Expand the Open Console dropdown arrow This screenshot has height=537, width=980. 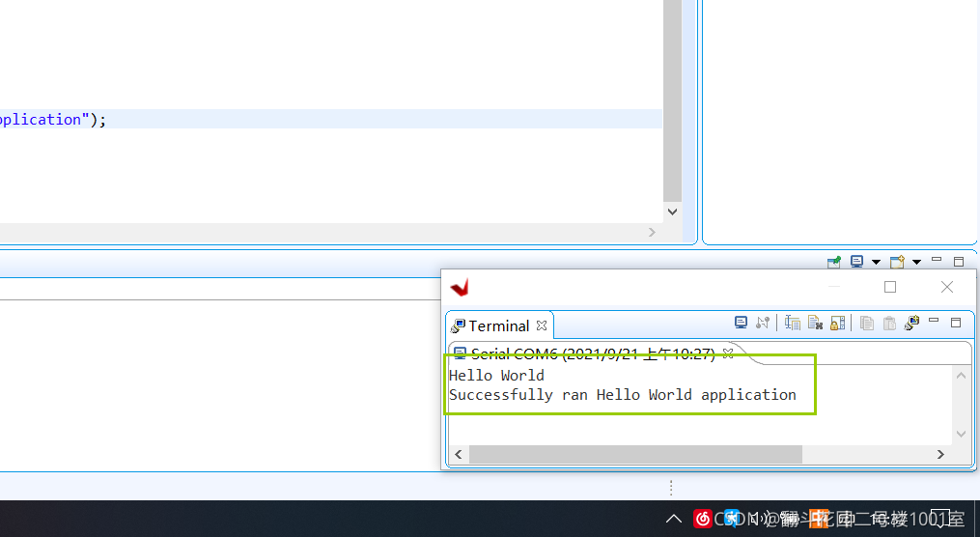pyautogui.click(x=916, y=262)
